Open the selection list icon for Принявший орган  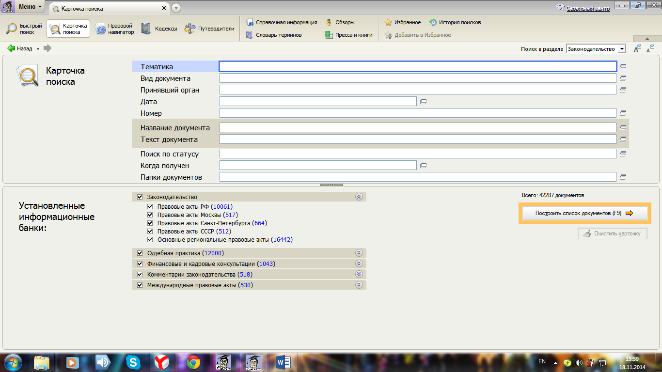[623, 90]
